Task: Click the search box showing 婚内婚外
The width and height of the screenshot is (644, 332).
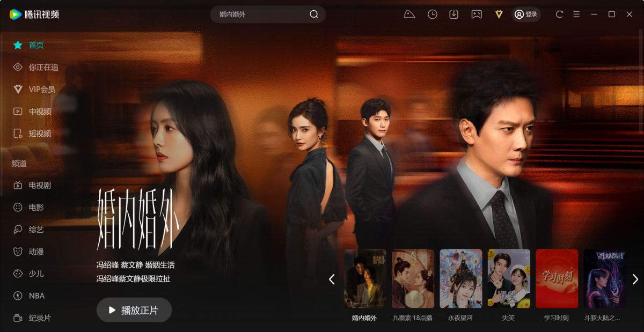Action: point(268,14)
